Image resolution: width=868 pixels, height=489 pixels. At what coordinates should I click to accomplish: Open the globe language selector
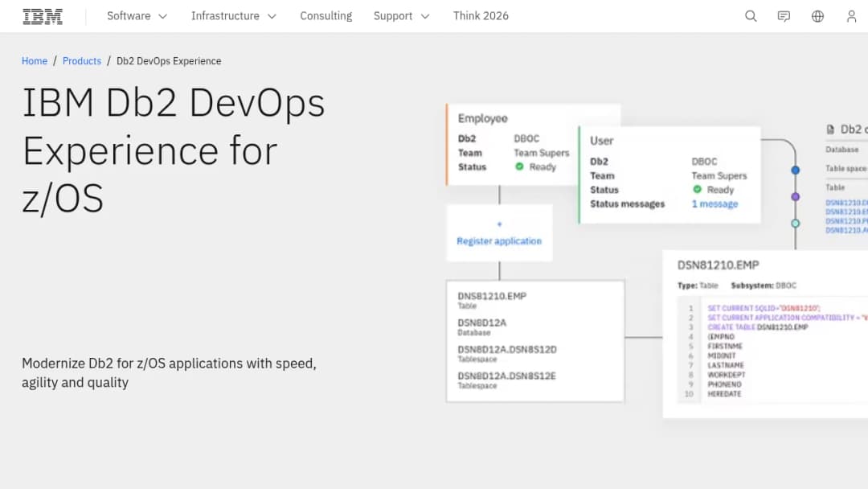817,16
